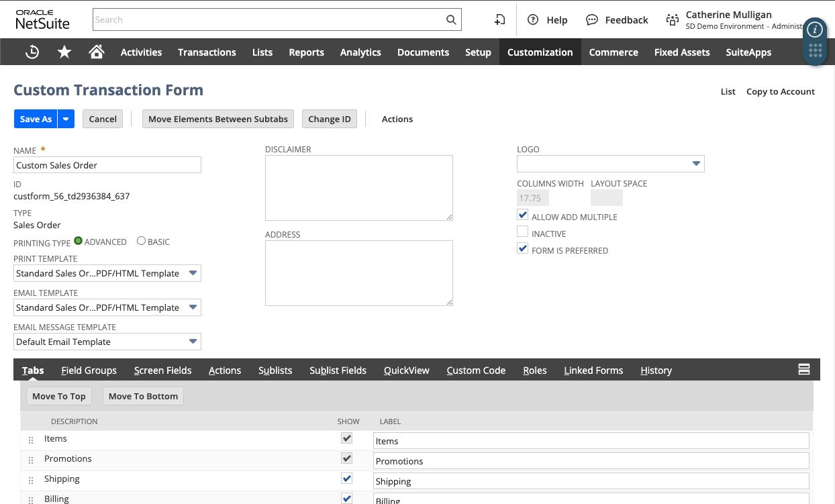This screenshot has width=835, height=504.
Task: Open Shortcuts star icon
Action: coord(64,52)
